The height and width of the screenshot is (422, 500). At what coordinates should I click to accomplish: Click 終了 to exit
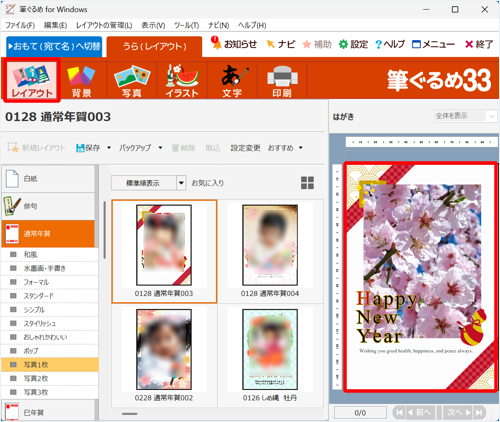(479, 44)
